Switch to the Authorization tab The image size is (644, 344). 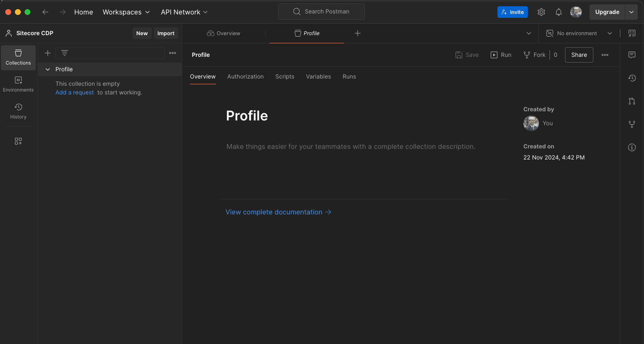point(245,77)
